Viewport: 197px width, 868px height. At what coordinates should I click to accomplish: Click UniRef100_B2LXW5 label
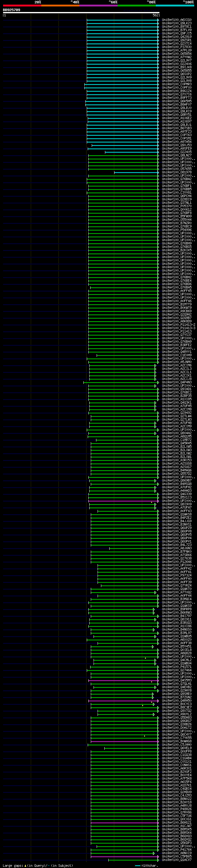click(177, 447)
